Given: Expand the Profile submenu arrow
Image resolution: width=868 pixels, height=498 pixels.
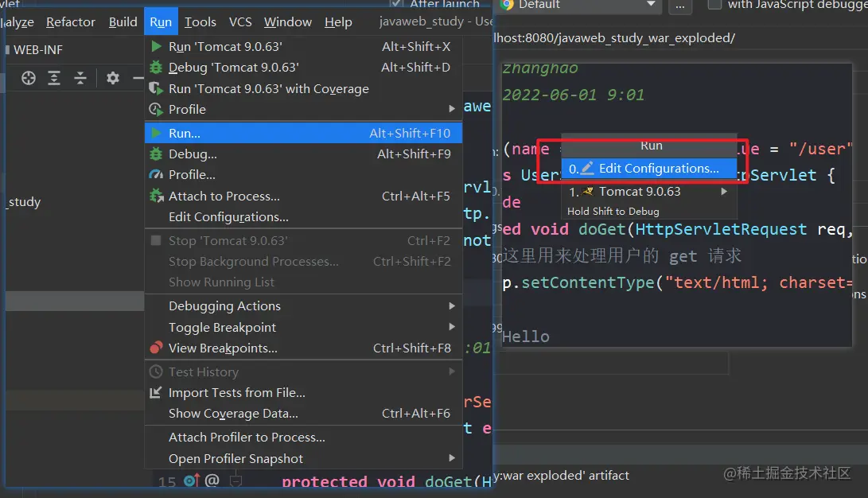Looking at the screenshot, I should (452, 109).
